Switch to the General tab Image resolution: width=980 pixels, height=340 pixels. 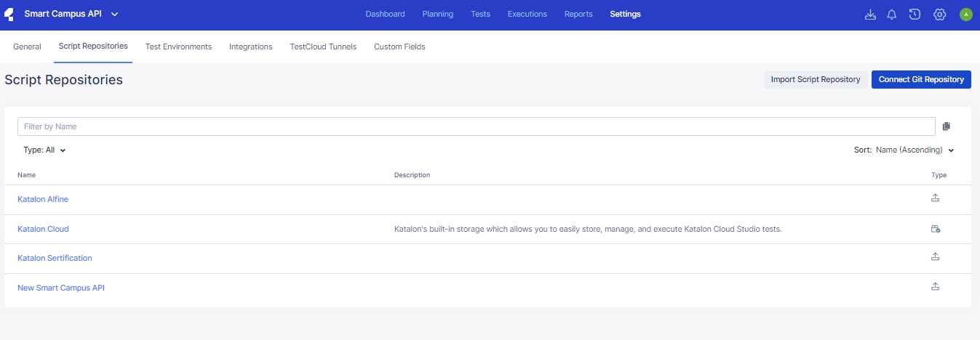[27, 46]
